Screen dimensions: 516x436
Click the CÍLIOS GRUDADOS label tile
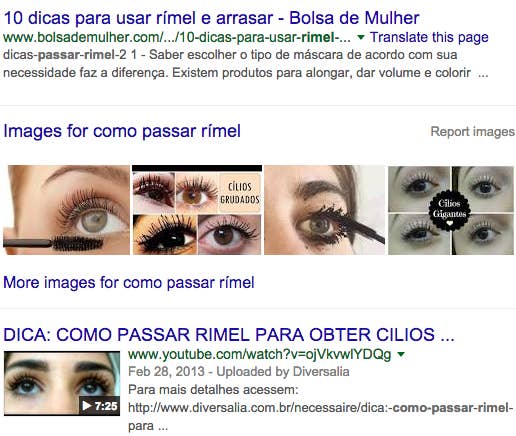pos(240,193)
